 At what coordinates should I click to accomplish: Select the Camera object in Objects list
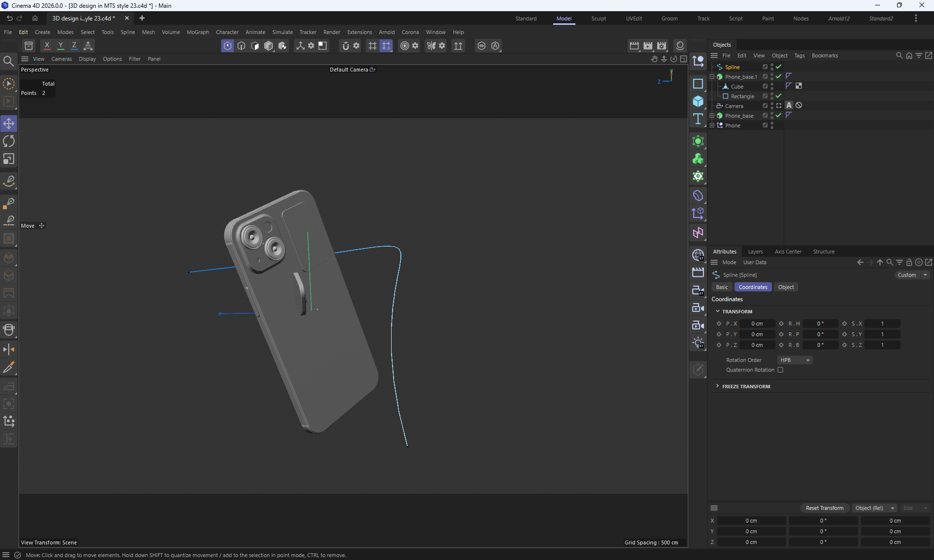click(x=734, y=106)
